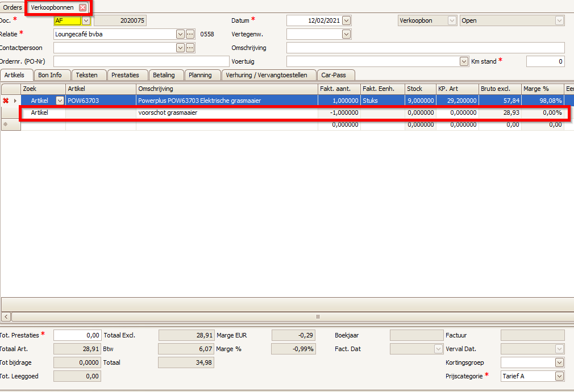
Task: Open the Kortingsgroep dropdown
Action: click(x=559, y=362)
